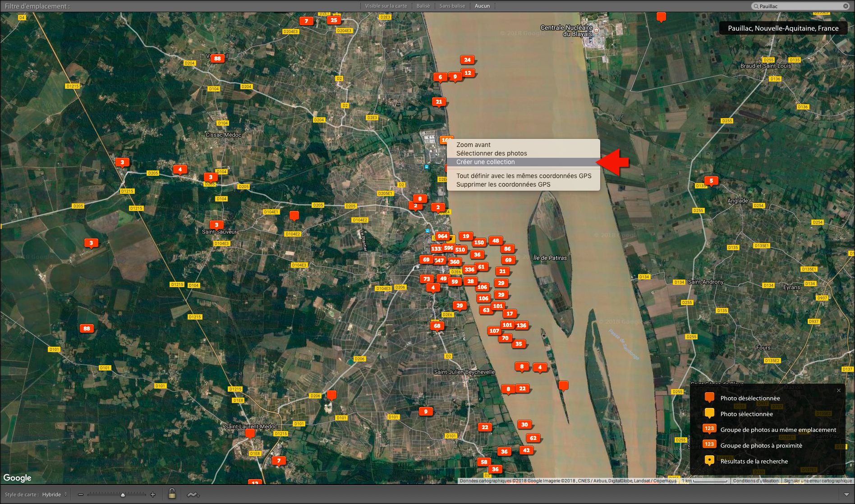Click the 17 photo group marker
Screen dimensions: 855x504
pos(510,313)
